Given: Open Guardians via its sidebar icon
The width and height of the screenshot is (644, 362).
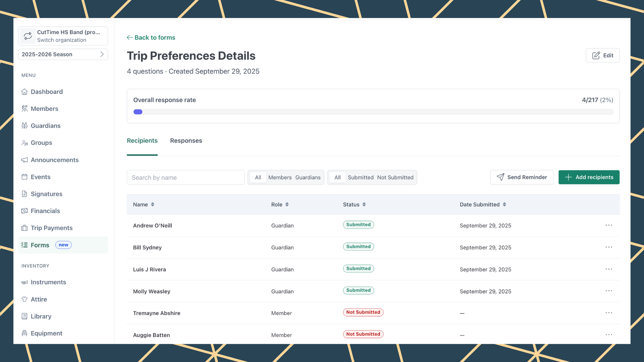Looking at the screenshot, I should (24, 126).
